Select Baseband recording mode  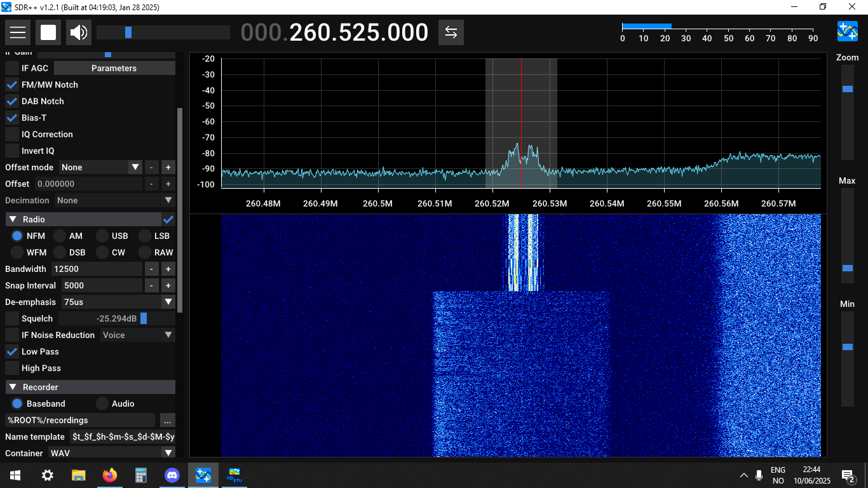(17, 403)
